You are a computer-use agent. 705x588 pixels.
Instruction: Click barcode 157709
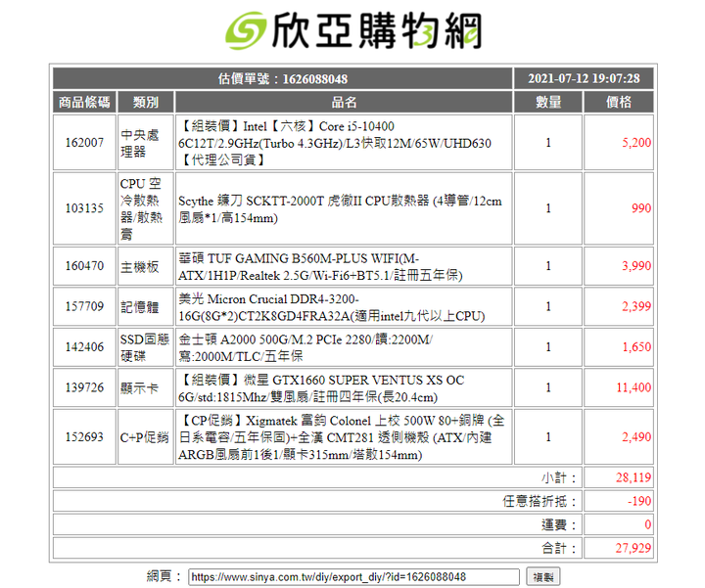(x=84, y=306)
